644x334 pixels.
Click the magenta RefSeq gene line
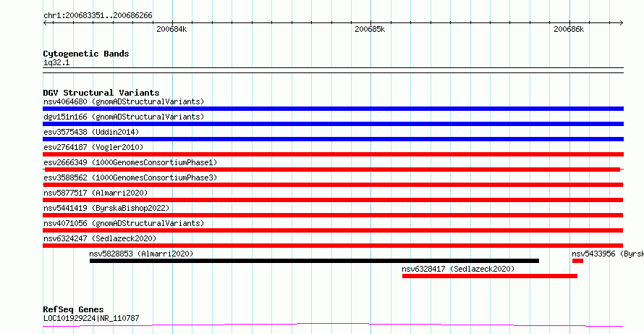tap(333, 325)
